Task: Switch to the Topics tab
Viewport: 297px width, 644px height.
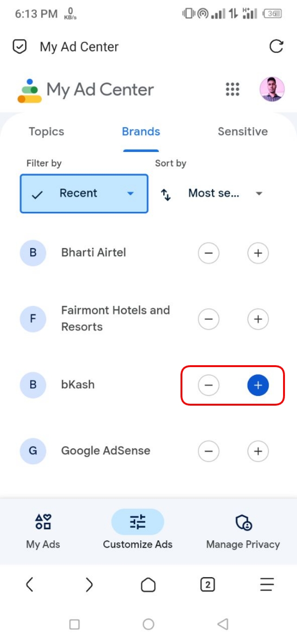Action: point(46,131)
